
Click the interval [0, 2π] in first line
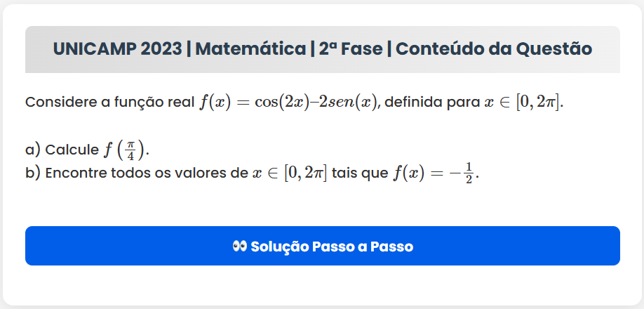coord(539,102)
